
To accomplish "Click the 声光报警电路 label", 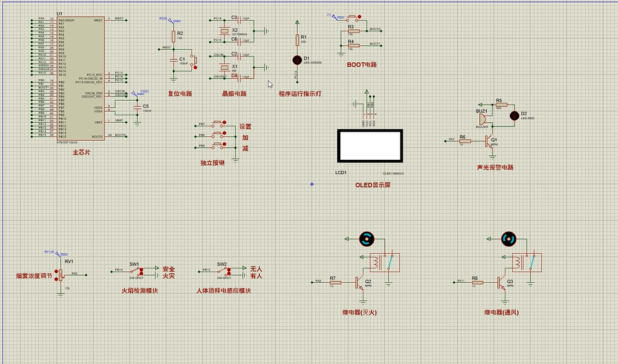I will [495, 168].
